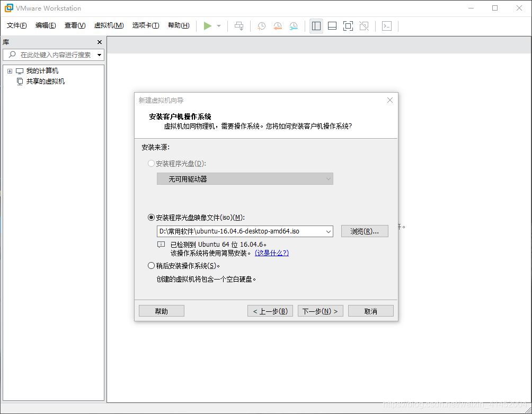Click the Unity mode toolbar icon
Screen dimensions: 532x414
[x=363, y=25]
